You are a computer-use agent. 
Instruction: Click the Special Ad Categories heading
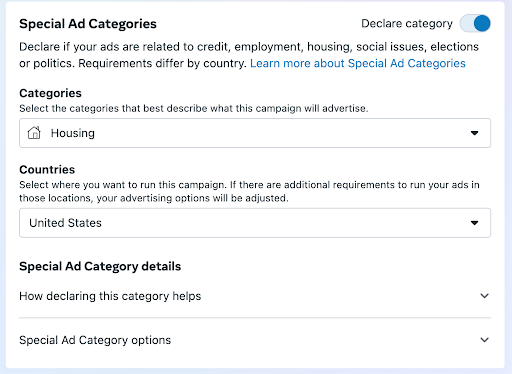pyautogui.click(x=88, y=24)
